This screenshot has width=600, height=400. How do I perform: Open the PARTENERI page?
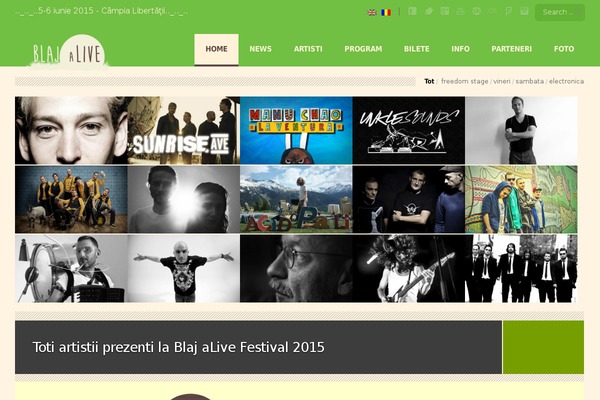click(512, 49)
